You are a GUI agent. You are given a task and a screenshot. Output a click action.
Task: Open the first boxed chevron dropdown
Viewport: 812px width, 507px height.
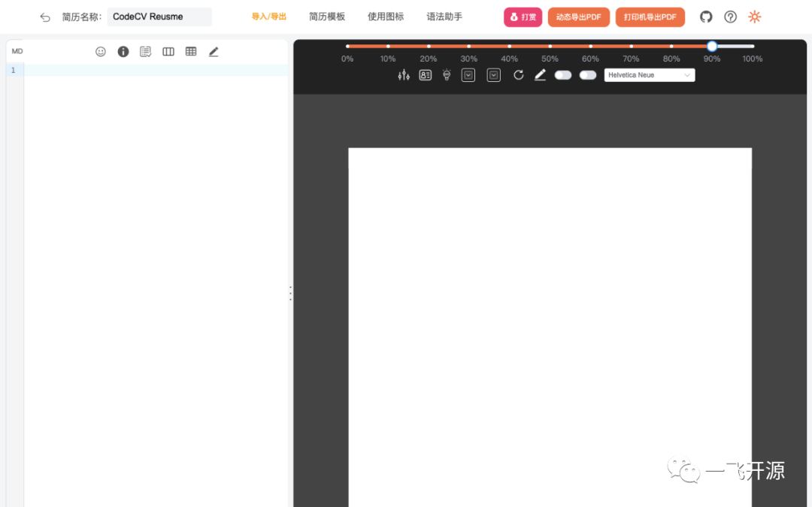coord(468,75)
